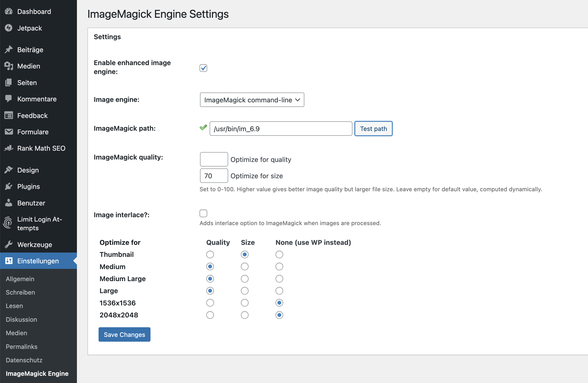Select Size for 2048x2048
The width and height of the screenshot is (588, 383).
(244, 315)
